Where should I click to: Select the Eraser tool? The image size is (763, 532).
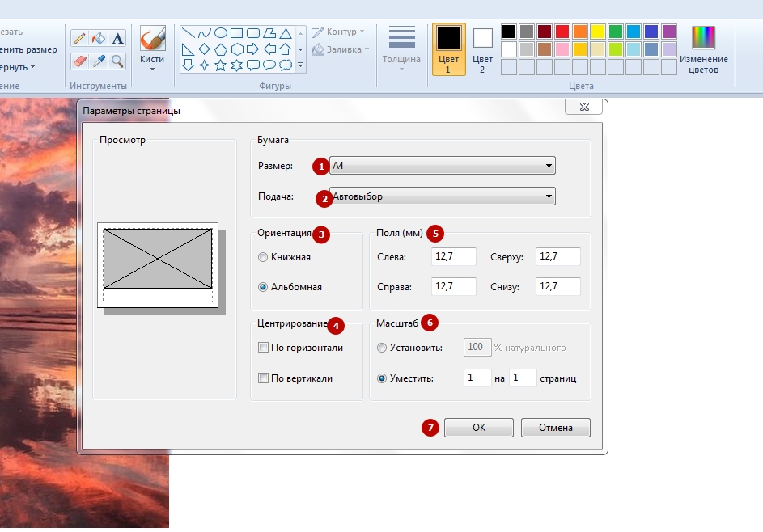pyautogui.click(x=79, y=61)
